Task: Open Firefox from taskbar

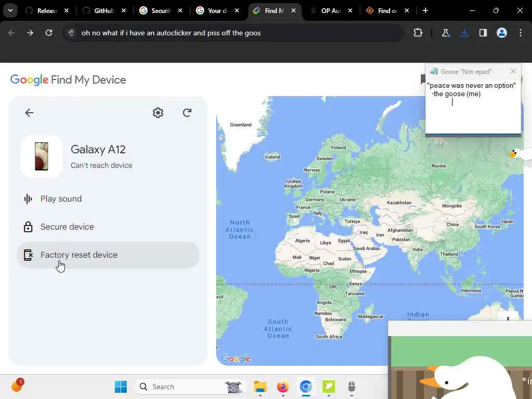Action: pos(283,387)
